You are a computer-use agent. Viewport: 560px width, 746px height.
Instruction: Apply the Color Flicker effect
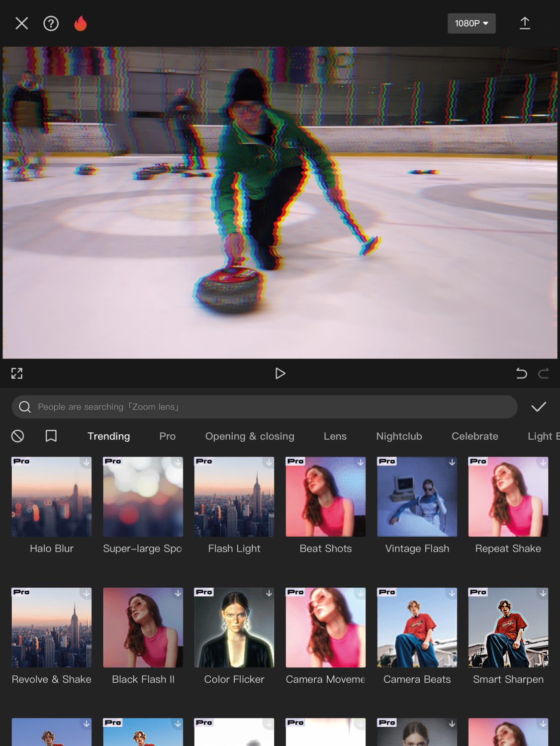click(x=234, y=628)
